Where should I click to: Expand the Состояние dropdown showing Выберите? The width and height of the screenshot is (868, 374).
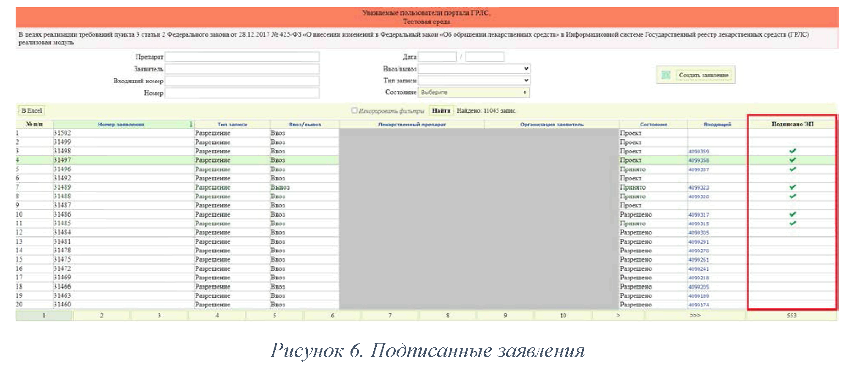click(x=474, y=92)
